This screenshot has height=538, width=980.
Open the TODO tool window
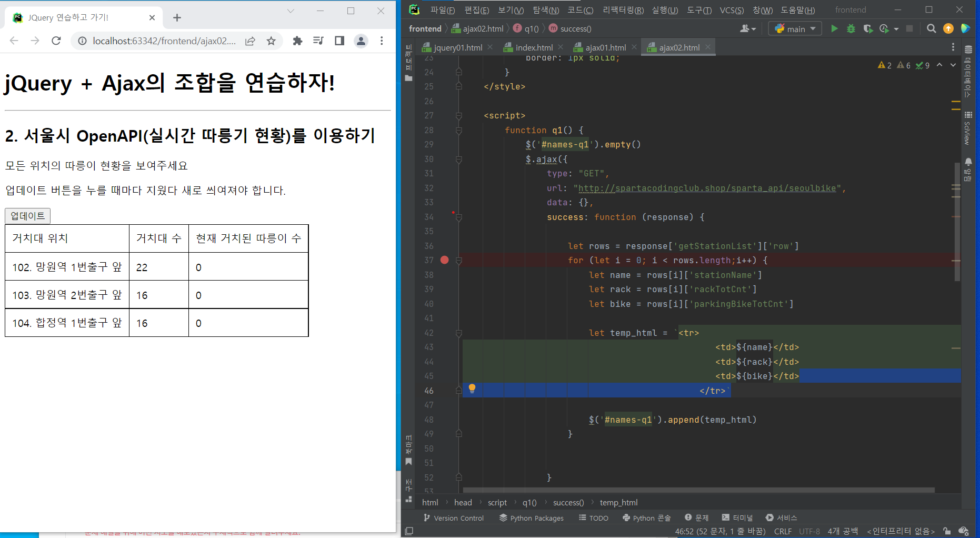tap(594, 518)
